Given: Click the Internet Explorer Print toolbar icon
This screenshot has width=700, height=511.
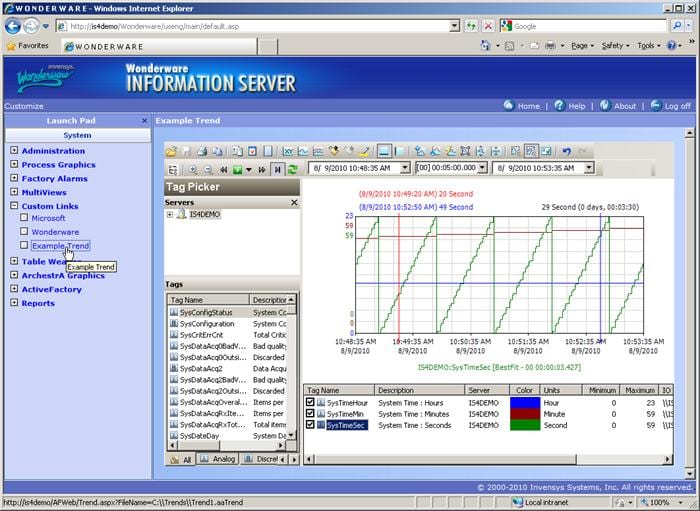Looking at the screenshot, I should tap(550, 46).
